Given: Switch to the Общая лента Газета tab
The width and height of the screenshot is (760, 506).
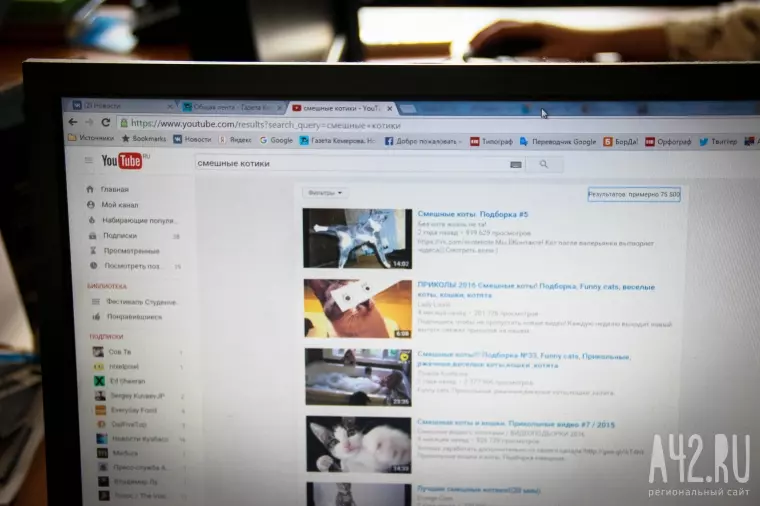Looking at the screenshot, I should 230,107.
